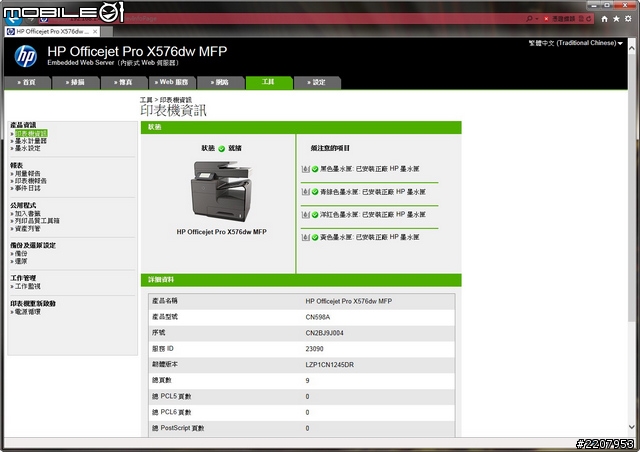Click the refresh icon in address bar

coord(589,19)
